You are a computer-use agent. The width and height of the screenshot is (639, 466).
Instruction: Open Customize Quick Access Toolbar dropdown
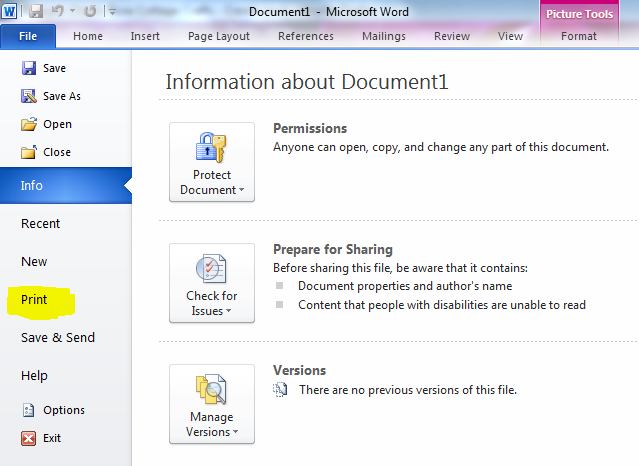click(112, 12)
